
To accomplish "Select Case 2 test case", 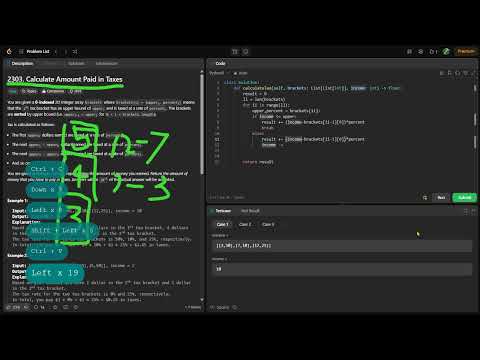I will (245, 224).
